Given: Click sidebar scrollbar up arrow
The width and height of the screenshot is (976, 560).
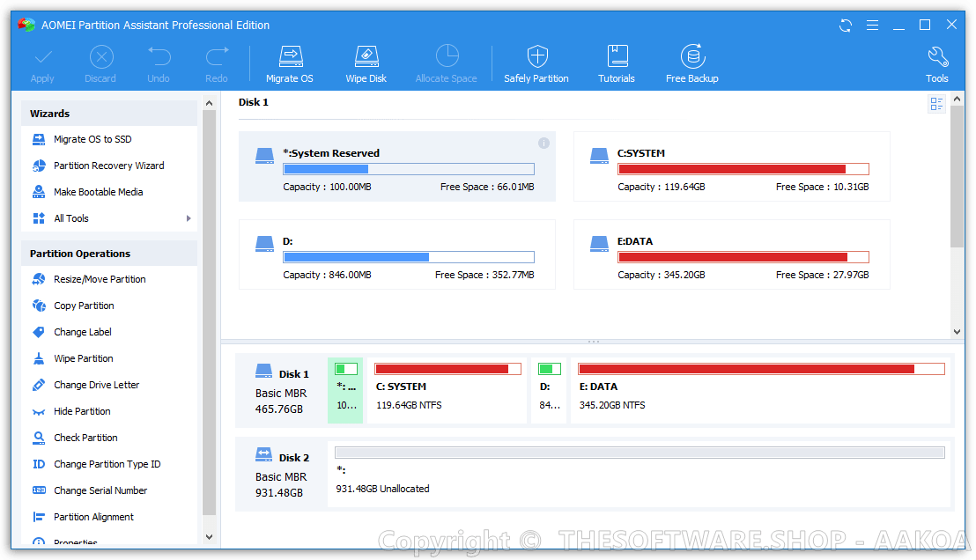Looking at the screenshot, I should pyautogui.click(x=209, y=103).
